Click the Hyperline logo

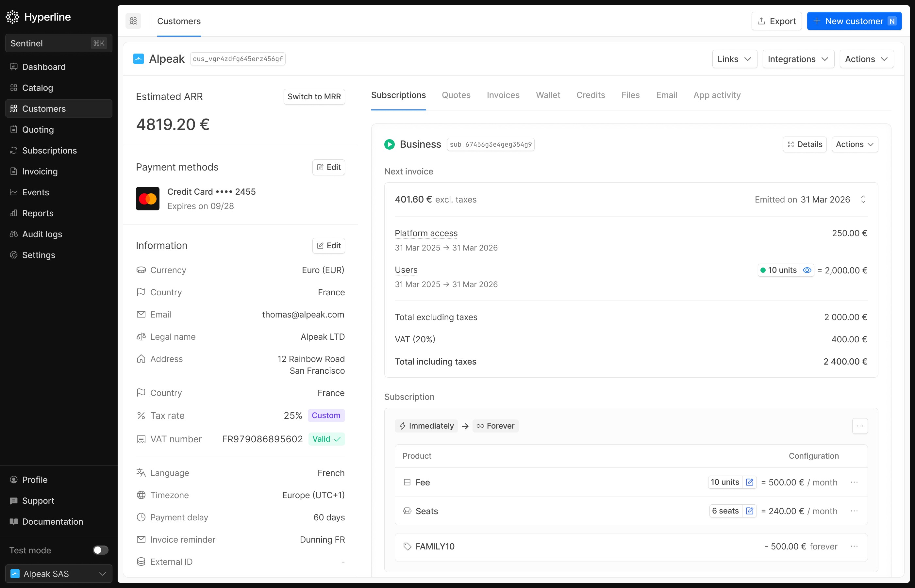[x=38, y=17]
